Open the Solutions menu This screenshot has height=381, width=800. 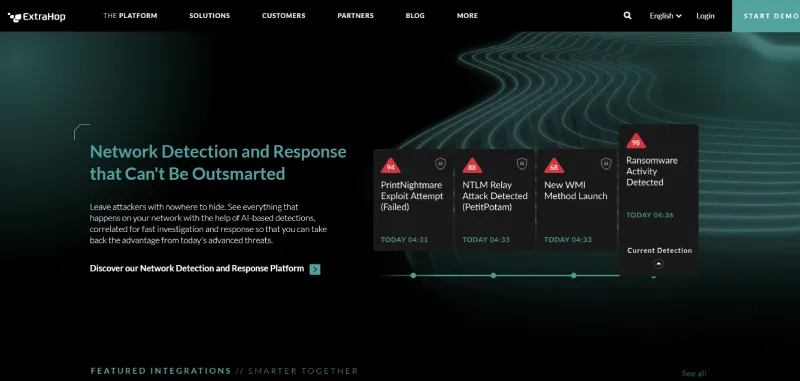coord(210,16)
